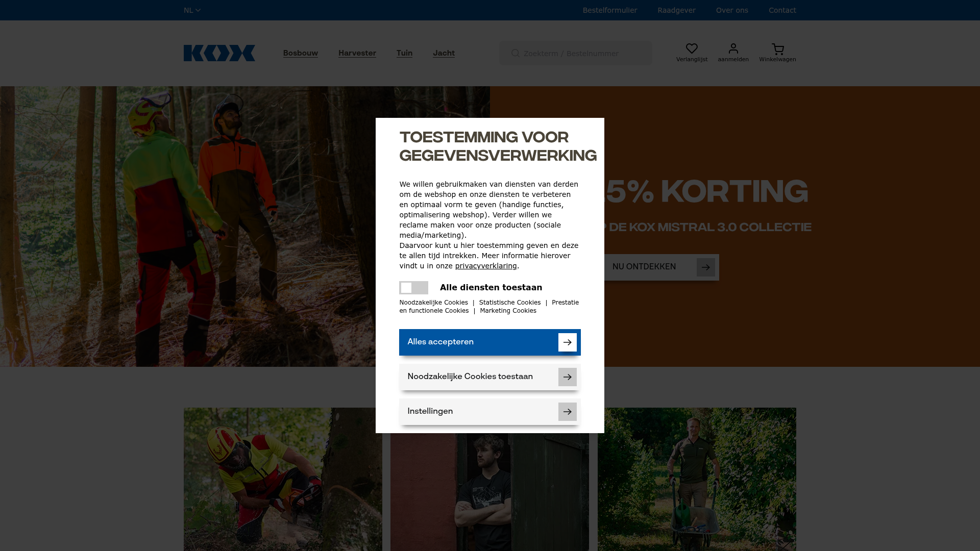Click the NU ONTDEKKEN button
The height and width of the screenshot is (551, 980).
point(661,267)
